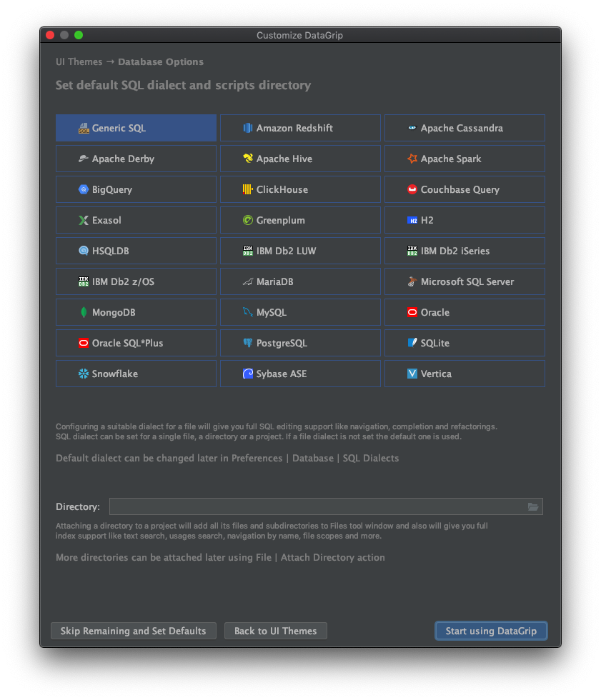Click the Exasol X icon
Viewport: 601px width, 700px height.
coord(84,220)
